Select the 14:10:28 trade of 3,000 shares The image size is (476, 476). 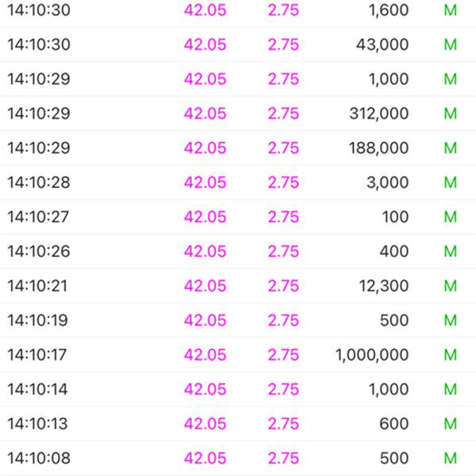(x=238, y=182)
